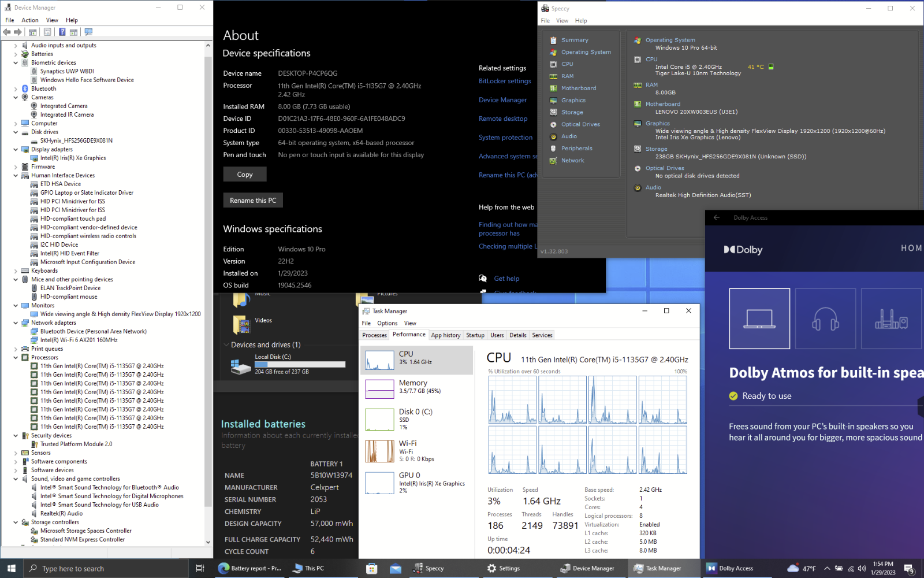Select the home theater tile in Dolby Access
This screenshot has width=924, height=578.
[x=892, y=318]
